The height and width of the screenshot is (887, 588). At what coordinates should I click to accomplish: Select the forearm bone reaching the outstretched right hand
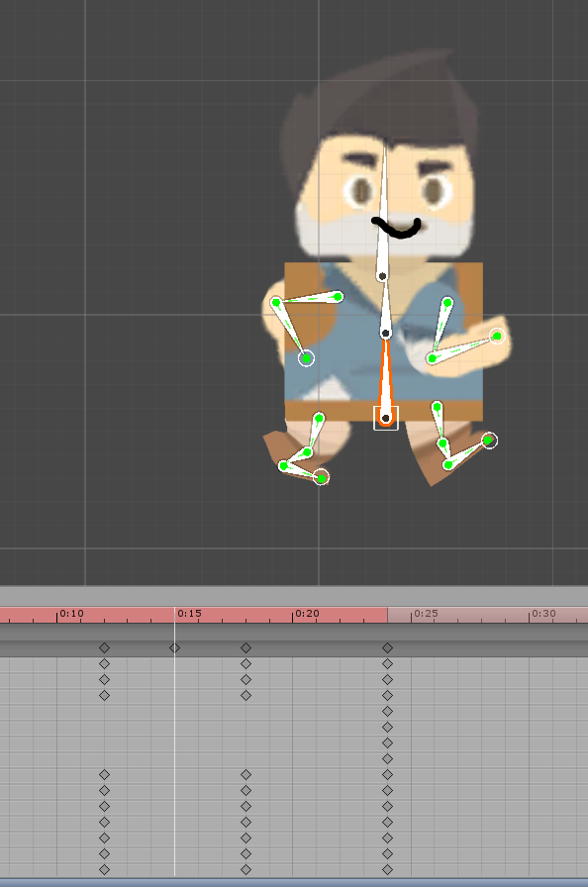pyautogui.click(x=463, y=346)
